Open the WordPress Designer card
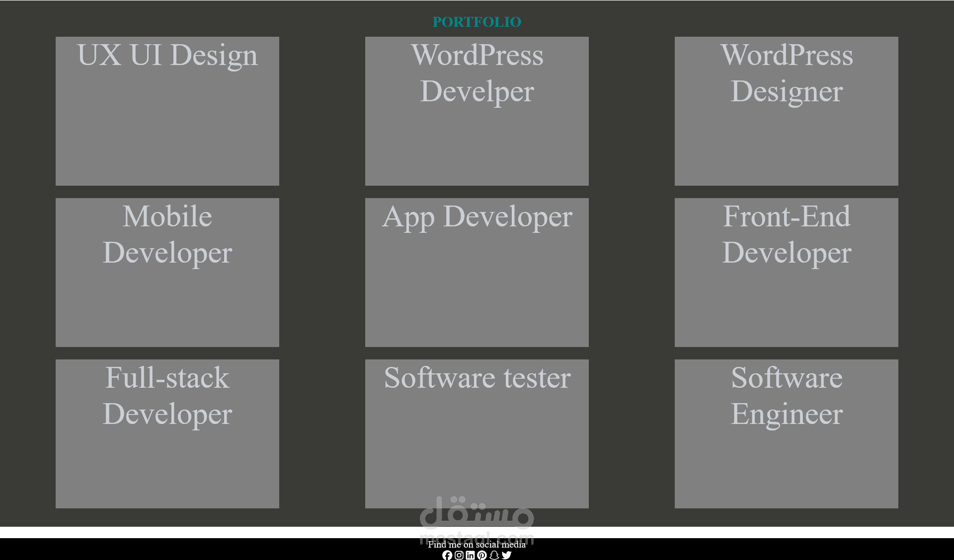 [x=786, y=144]
